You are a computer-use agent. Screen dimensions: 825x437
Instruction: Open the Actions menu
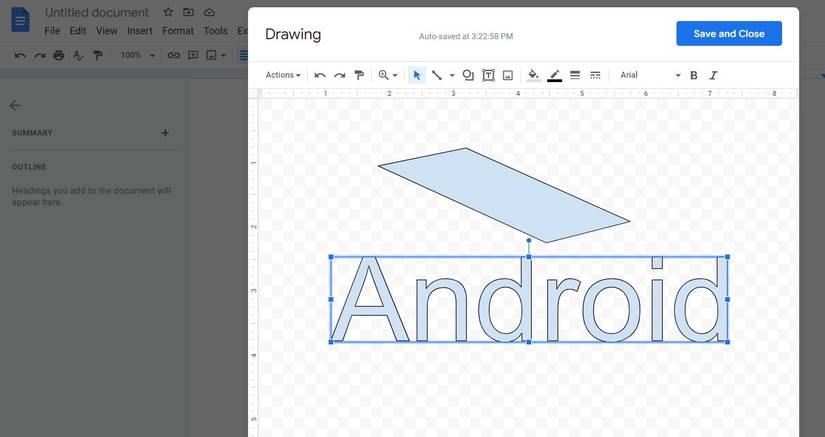(283, 75)
